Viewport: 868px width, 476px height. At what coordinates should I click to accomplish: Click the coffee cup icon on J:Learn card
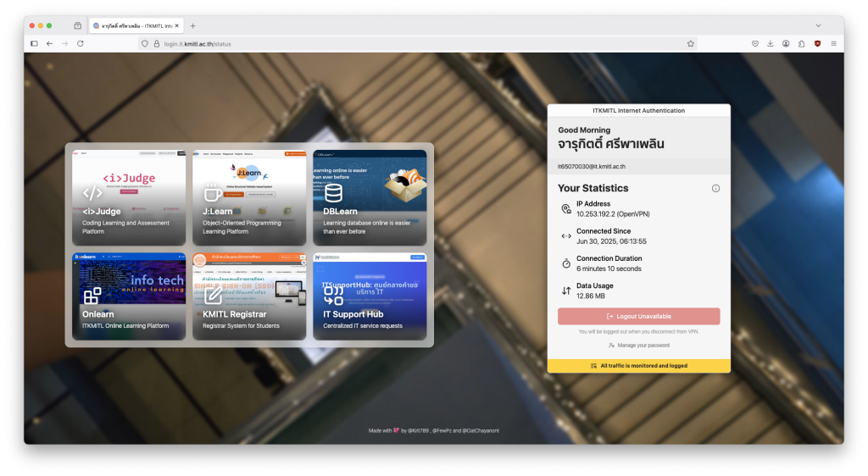click(213, 192)
